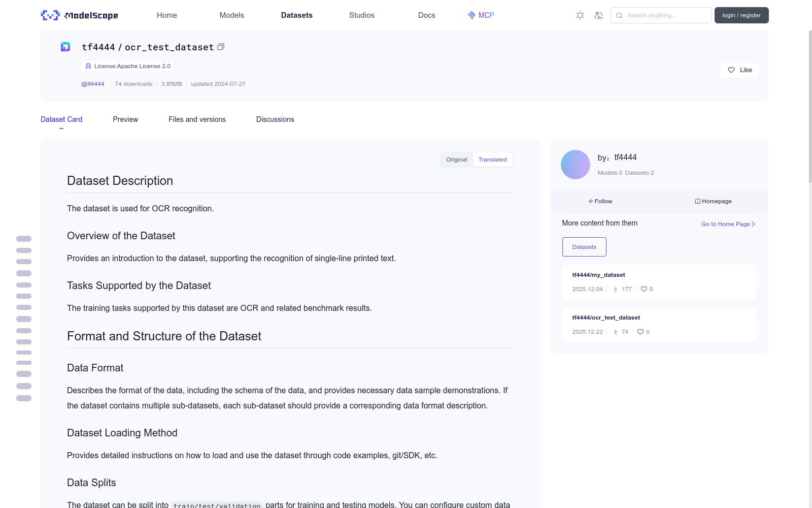
Task: Click the plus icon next to Follow
Action: [591, 201]
